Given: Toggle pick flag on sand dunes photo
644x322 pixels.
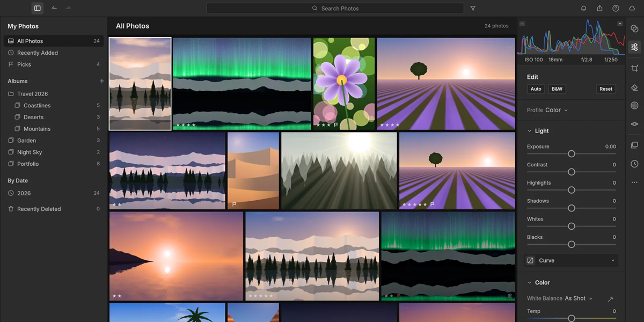Looking at the screenshot, I should (x=234, y=204).
